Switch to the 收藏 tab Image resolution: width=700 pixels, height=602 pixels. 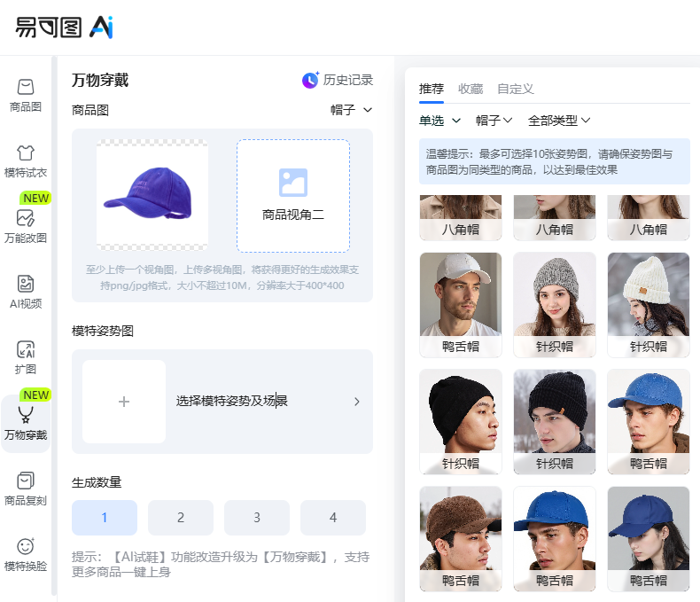[x=471, y=89]
